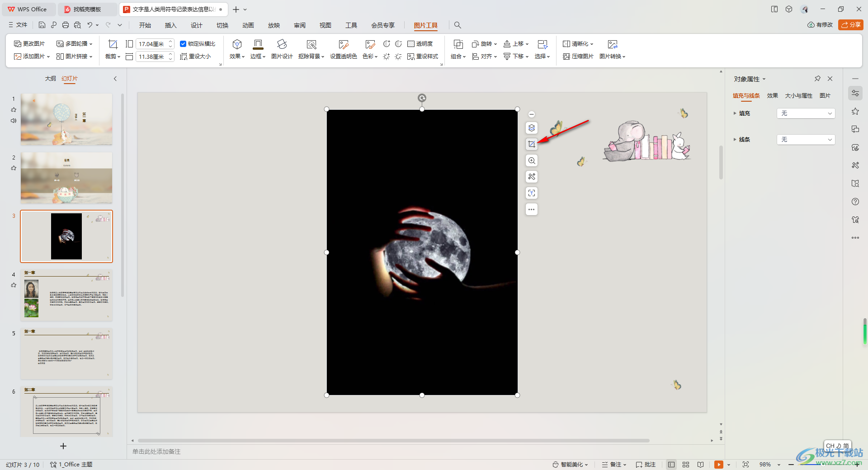Click 智能美化 smart beautify button
This screenshot has height=470, width=868.
[x=570, y=465]
